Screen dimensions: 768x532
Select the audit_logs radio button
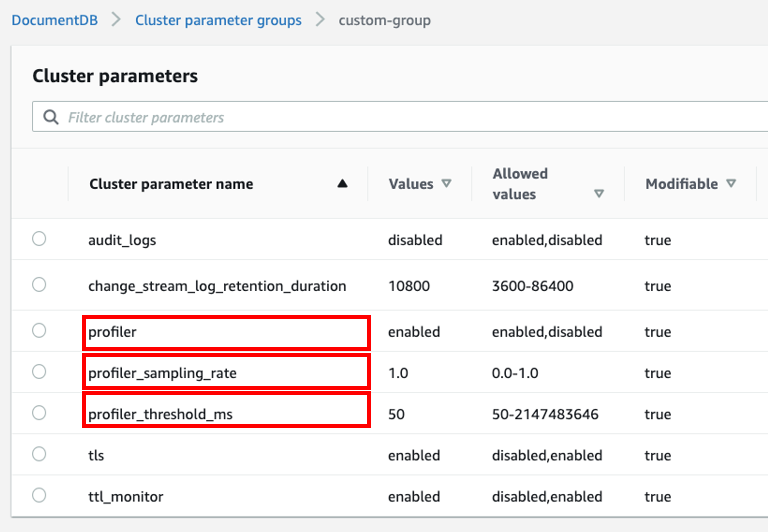pyautogui.click(x=39, y=239)
